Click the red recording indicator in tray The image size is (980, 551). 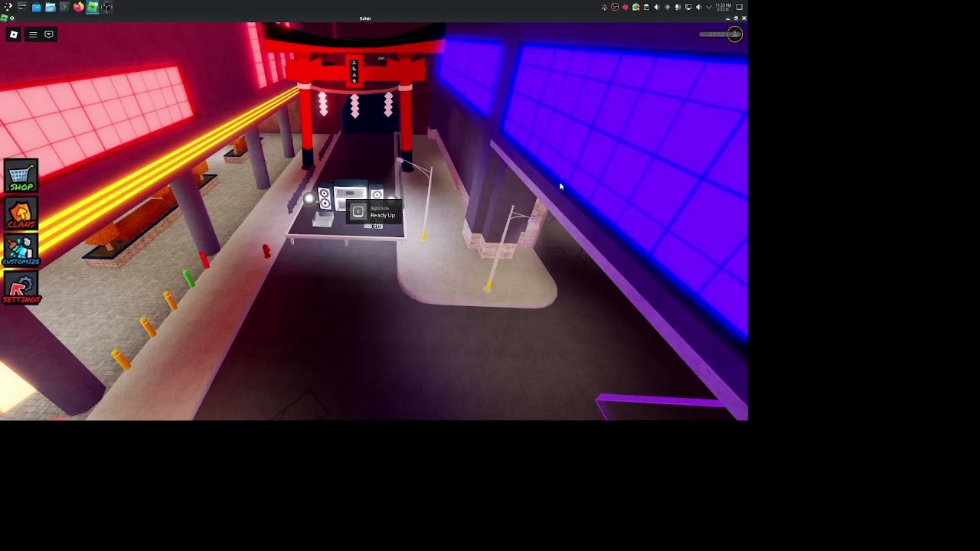[625, 7]
